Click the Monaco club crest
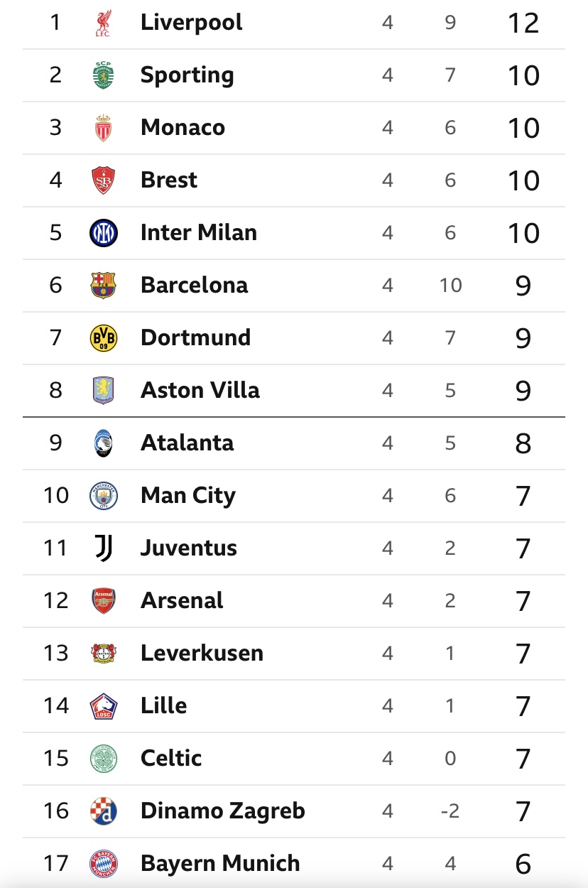Screen dimensions: 588x888 [104, 128]
